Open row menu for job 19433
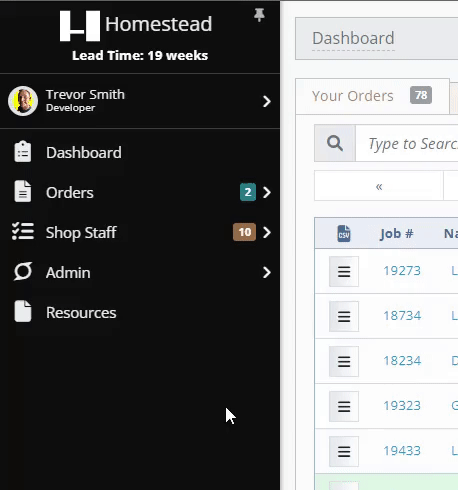This screenshot has height=490, width=458. click(x=344, y=451)
